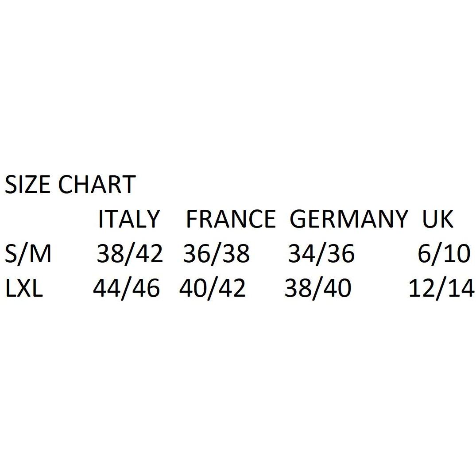Choose the Germany LXL value 38/40
The image size is (476, 476).
[x=318, y=289]
